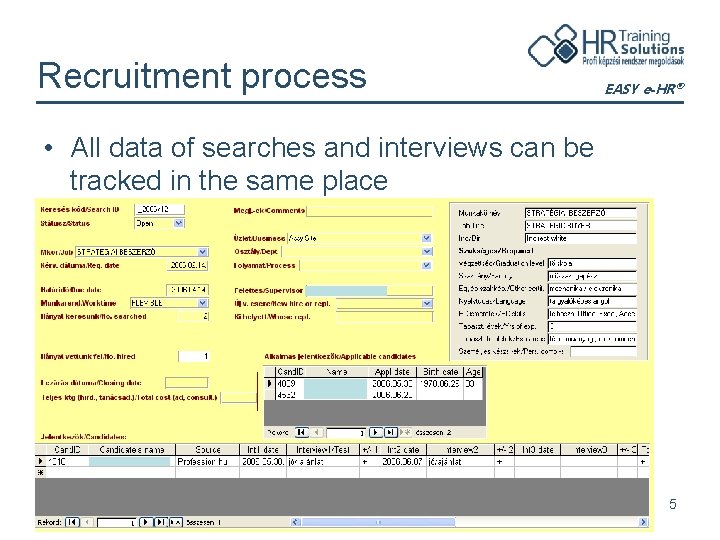
Task: Click the CandID column header in Applicable candidates
Action: click(290, 372)
